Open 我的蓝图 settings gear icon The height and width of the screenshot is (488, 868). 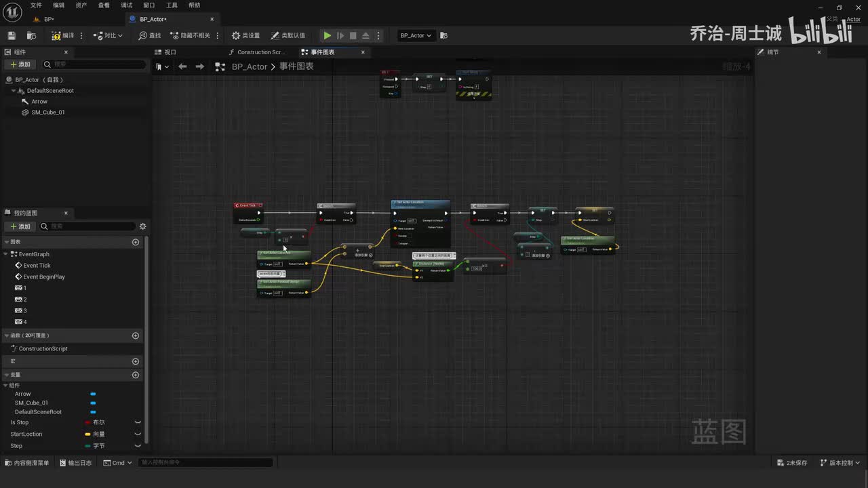[142, 226]
